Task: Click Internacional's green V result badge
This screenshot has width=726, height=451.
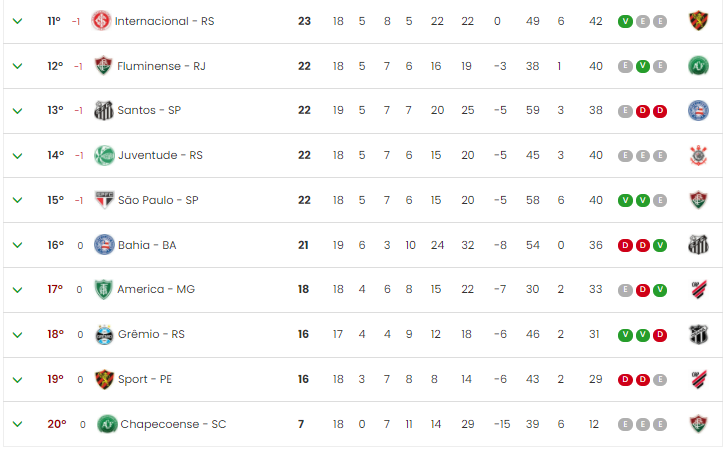Action: (625, 21)
